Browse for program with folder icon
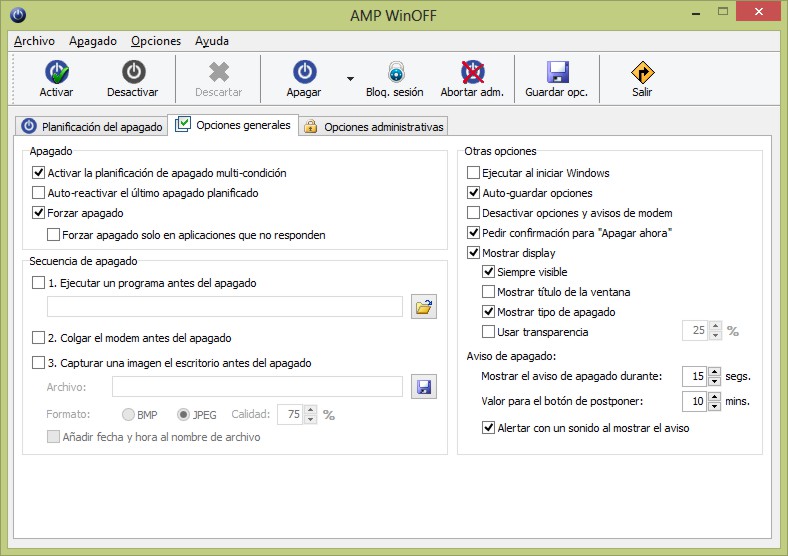The height and width of the screenshot is (556, 788). click(x=424, y=307)
